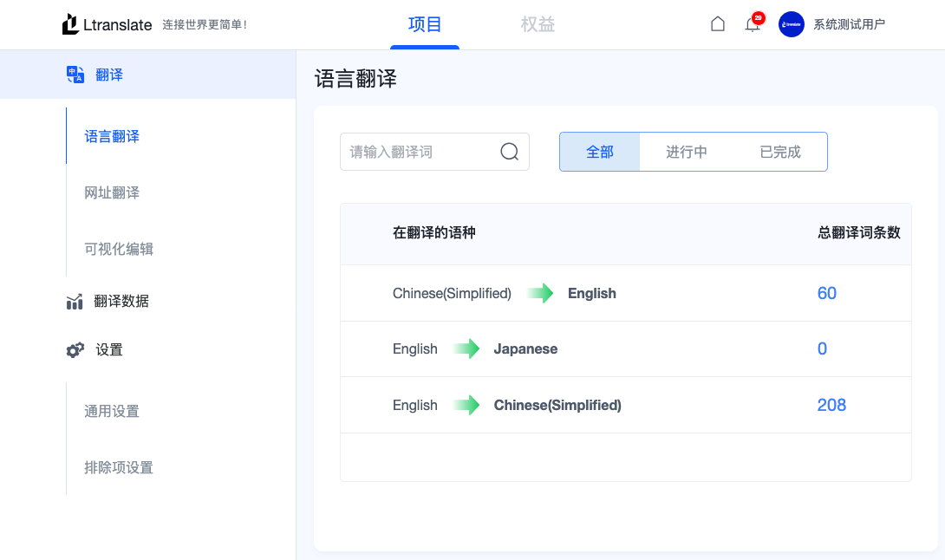Open 语言翻译 in the sidebar
This screenshot has height=560, width=945.
point(111,136)
